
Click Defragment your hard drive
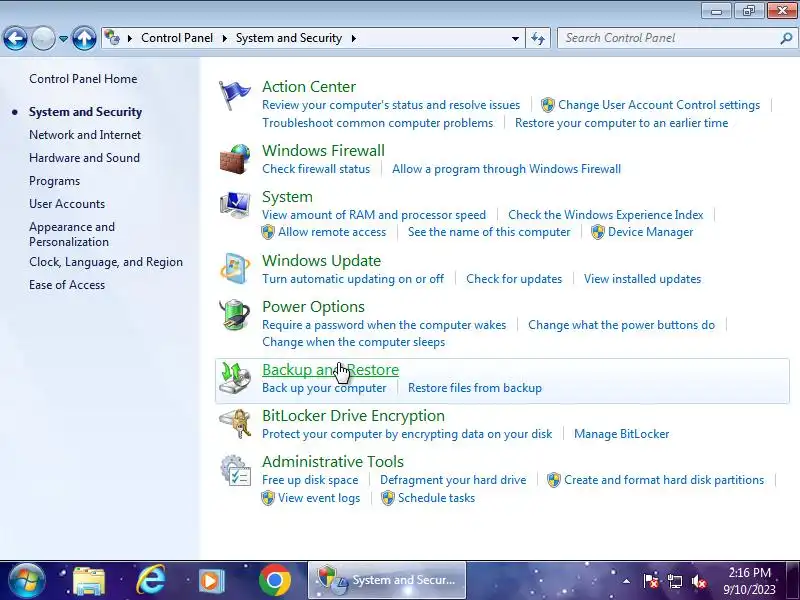[x=453, y=480]
